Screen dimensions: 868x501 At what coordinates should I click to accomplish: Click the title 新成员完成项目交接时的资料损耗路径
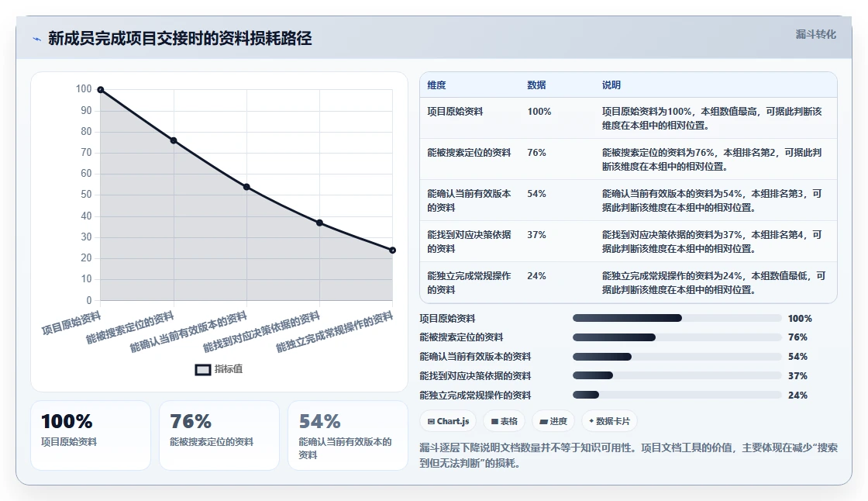[180, 39]
